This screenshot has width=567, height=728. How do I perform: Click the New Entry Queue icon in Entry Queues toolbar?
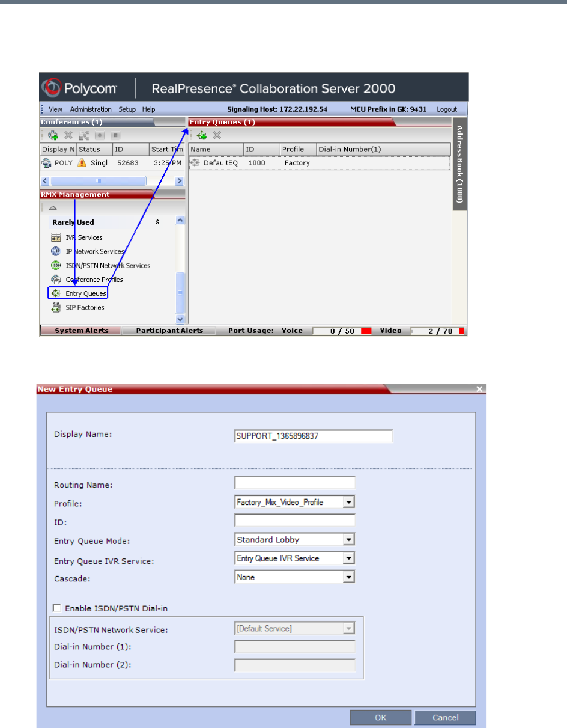[x=202, y=135]
